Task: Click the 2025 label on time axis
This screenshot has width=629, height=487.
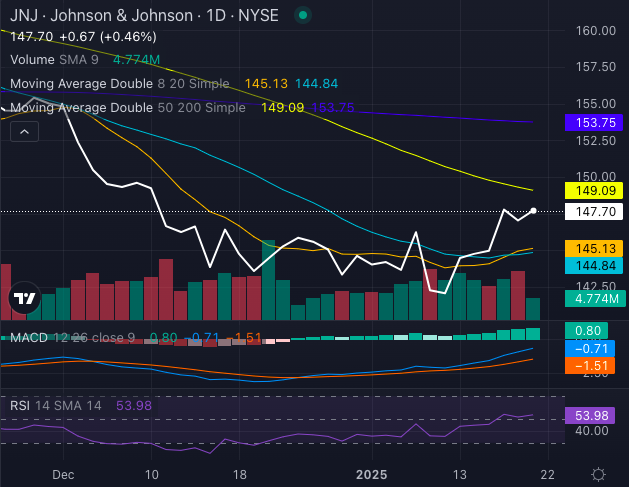Action: point(372,473)
